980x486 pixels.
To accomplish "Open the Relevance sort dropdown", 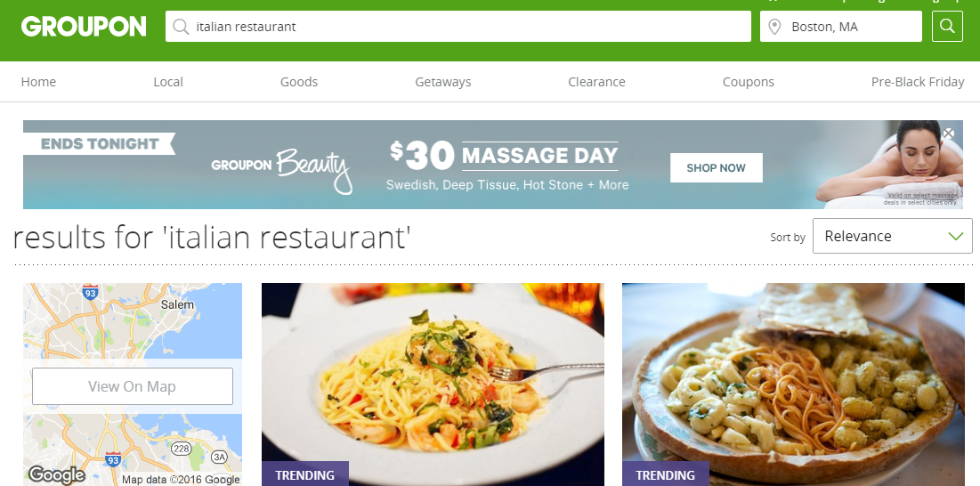I will [892, 236].
